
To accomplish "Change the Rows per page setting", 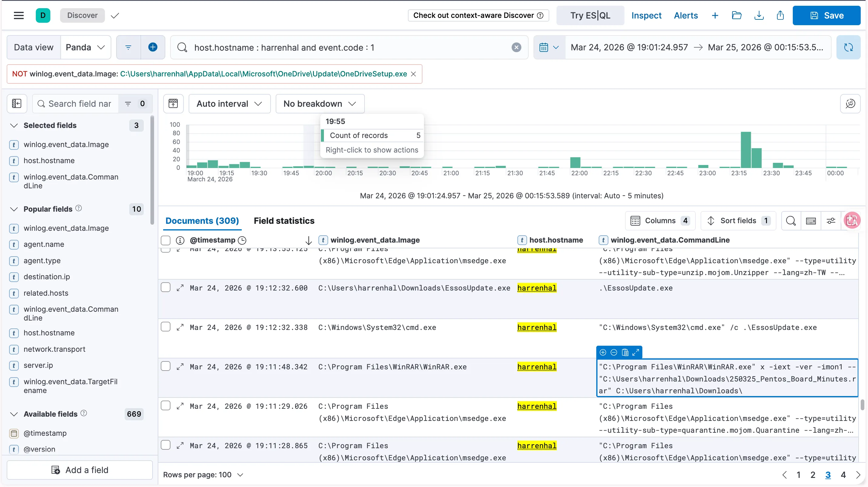I will point(203,475).
